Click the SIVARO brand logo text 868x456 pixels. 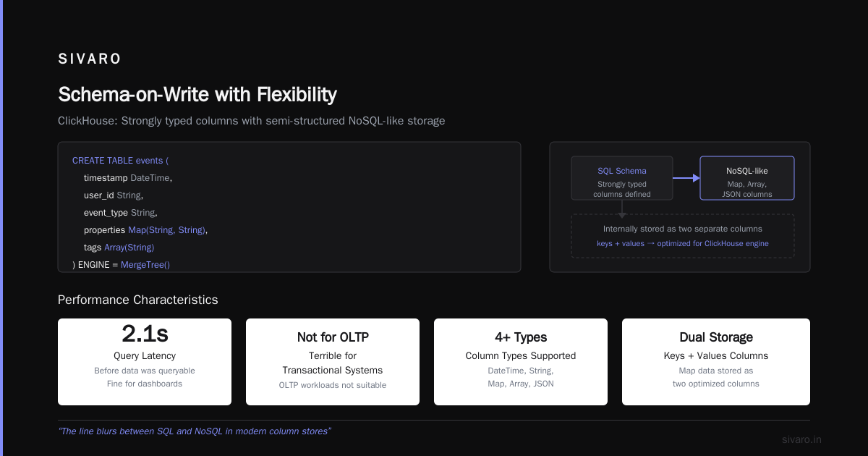click(x=90, y=59)
